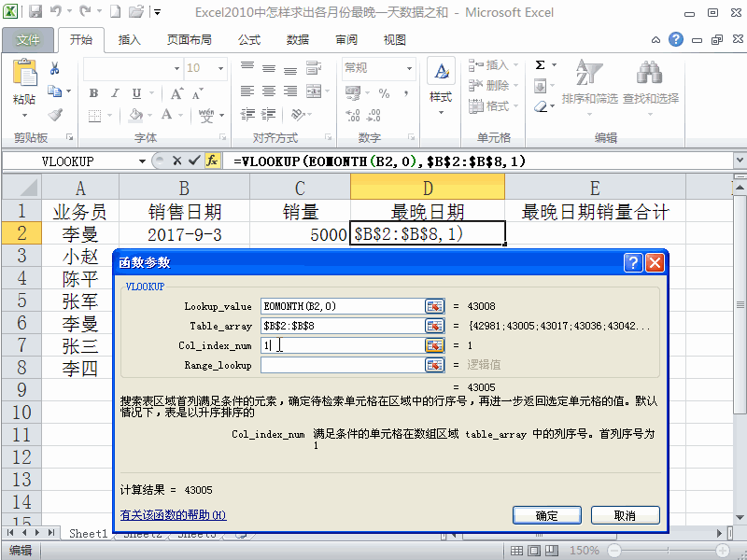Toggle left text alignment

247,91
